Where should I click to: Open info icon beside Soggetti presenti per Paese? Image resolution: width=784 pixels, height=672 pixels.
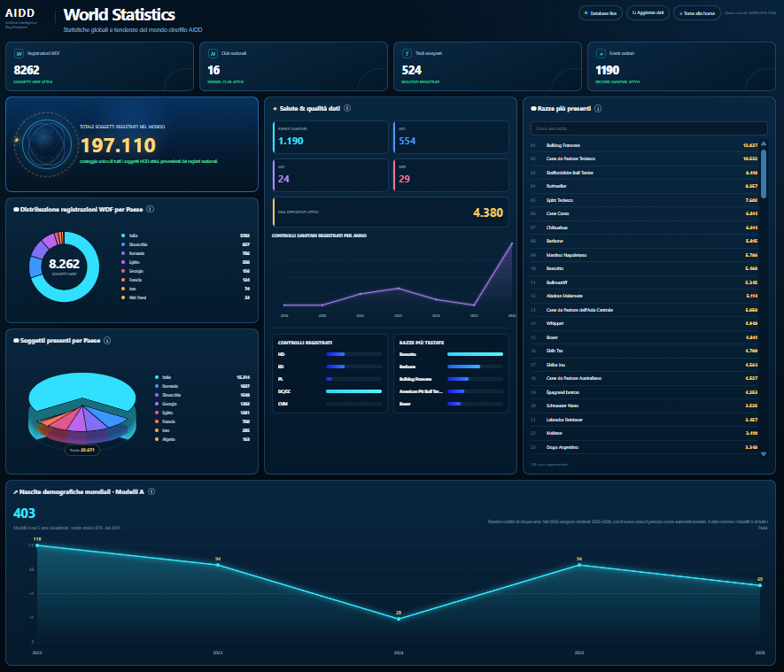(x=107, y=341)
